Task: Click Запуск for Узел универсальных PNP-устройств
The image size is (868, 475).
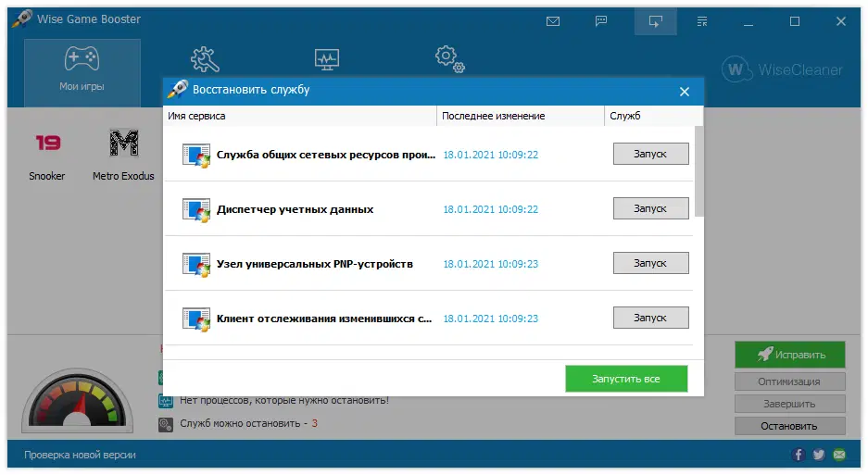Action: 650,264
